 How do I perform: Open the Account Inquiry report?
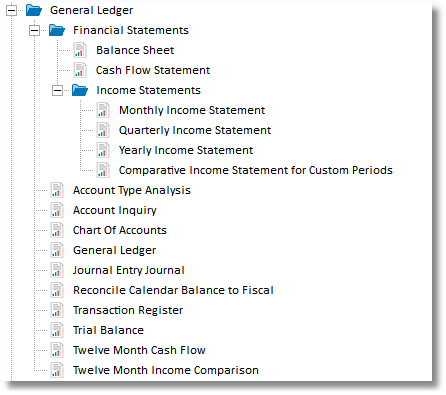[x=115, y=210]
